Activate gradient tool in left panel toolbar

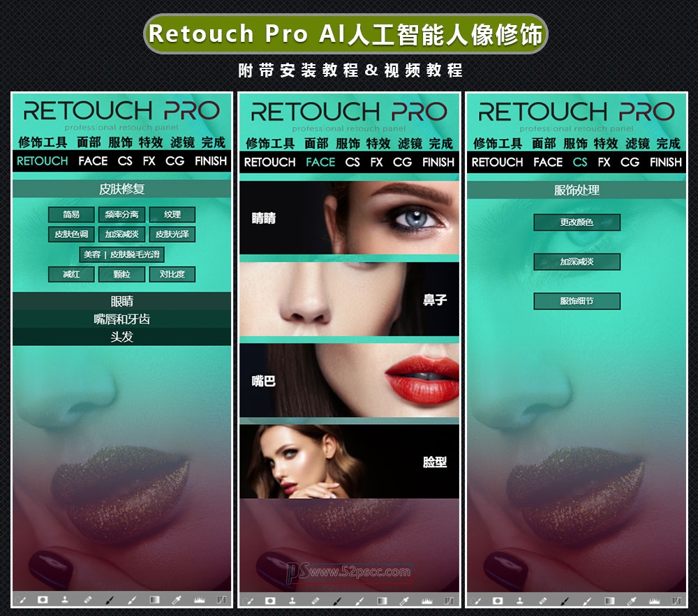pos(154,600)
